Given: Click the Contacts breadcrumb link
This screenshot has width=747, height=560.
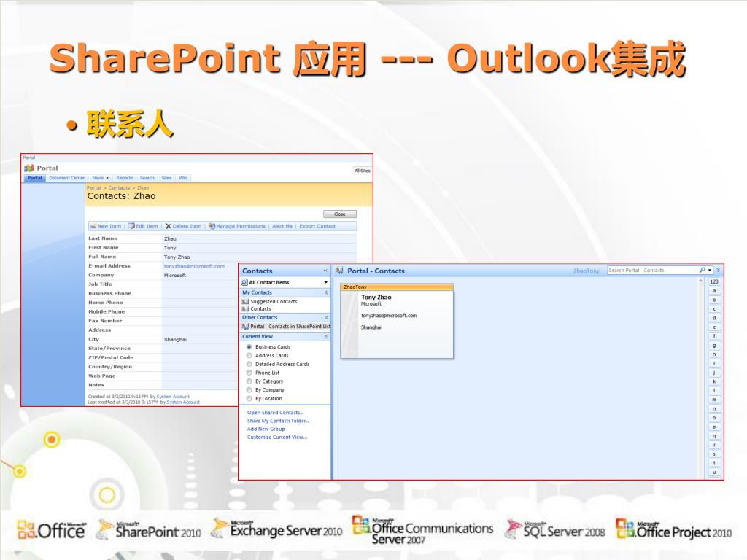Looking at the screenshot, I should click(119, 187).
